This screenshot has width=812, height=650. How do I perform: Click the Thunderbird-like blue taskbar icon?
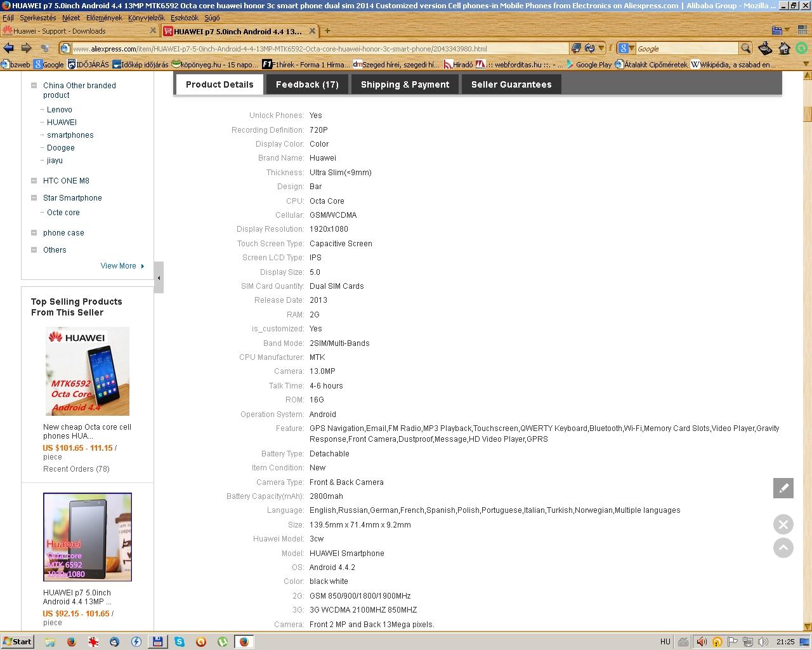(114, 642)
